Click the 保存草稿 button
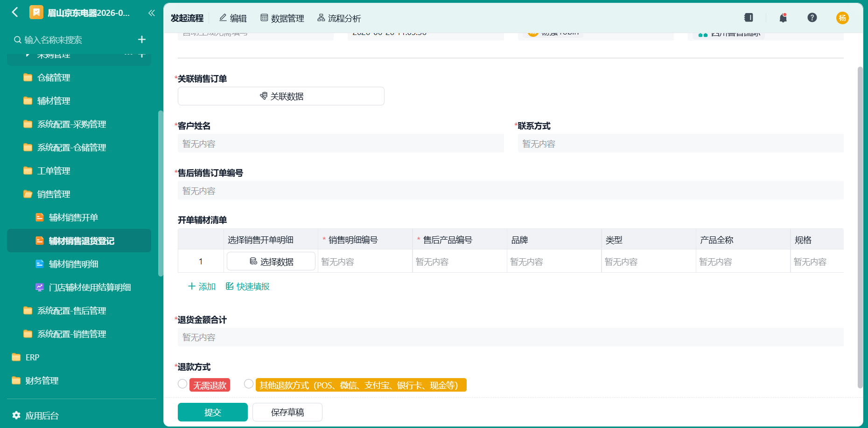The height and width of the screenshot is (428, 868). coord(287,412)
